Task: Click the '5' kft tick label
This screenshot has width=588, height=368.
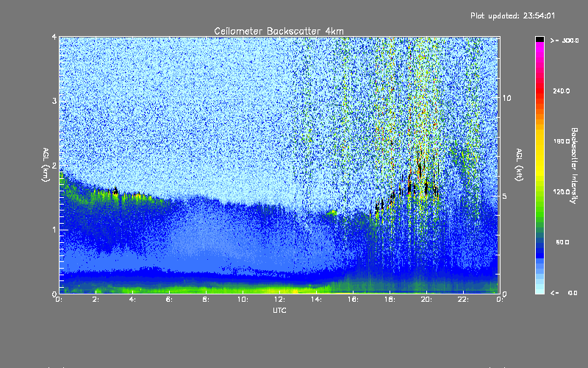Action: pos(505,196)
